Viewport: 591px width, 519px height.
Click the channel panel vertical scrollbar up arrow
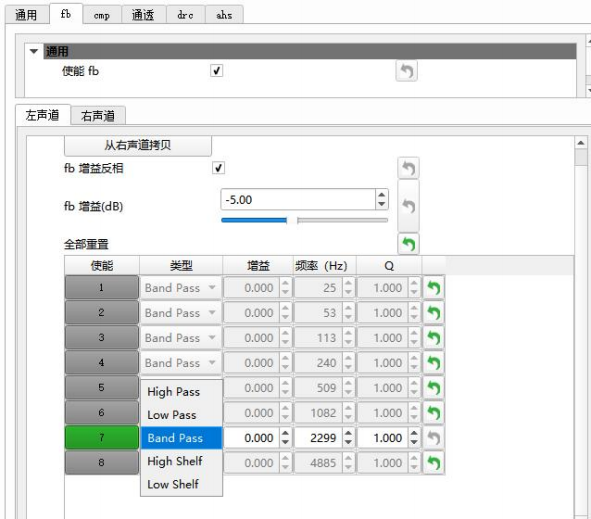[581, 143]
